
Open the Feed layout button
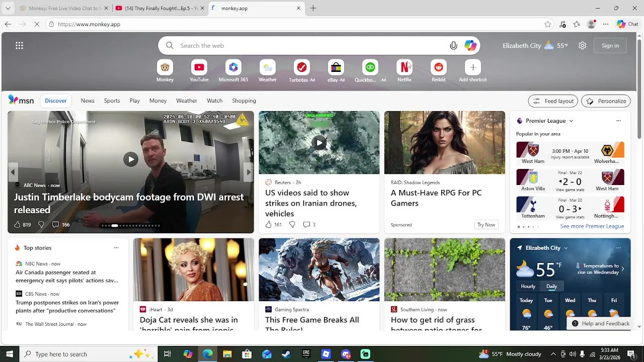(553, 101)
